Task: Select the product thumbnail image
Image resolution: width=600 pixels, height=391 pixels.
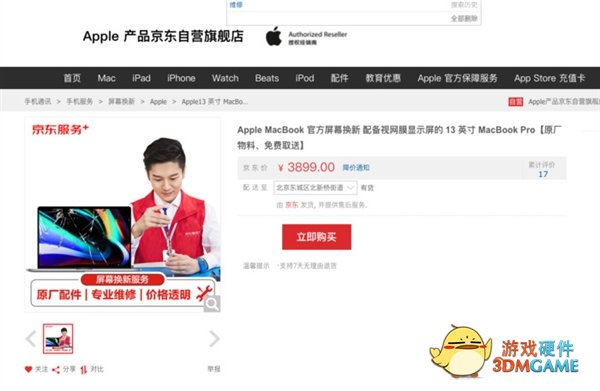Action: pos(58,339)
